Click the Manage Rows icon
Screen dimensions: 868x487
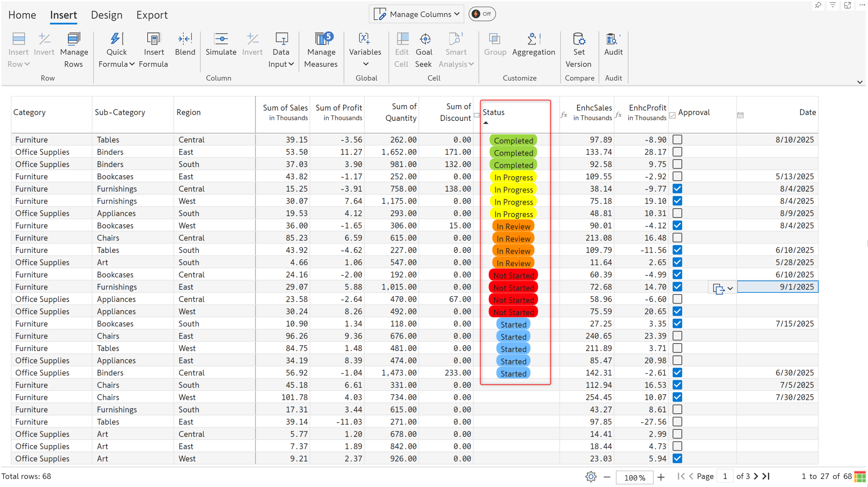pos(74,39)
